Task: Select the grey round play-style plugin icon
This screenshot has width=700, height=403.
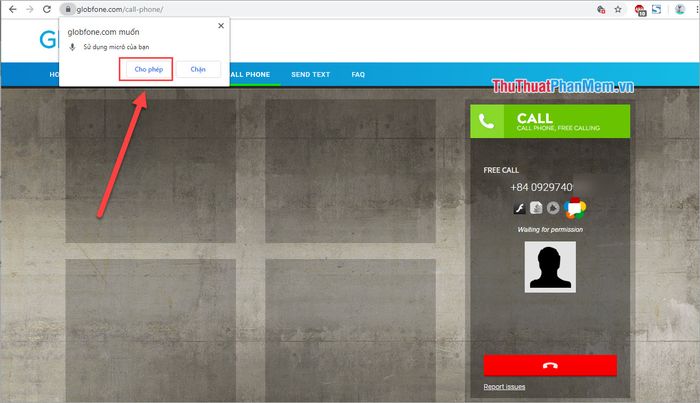Action: click(x=553, y=208)
